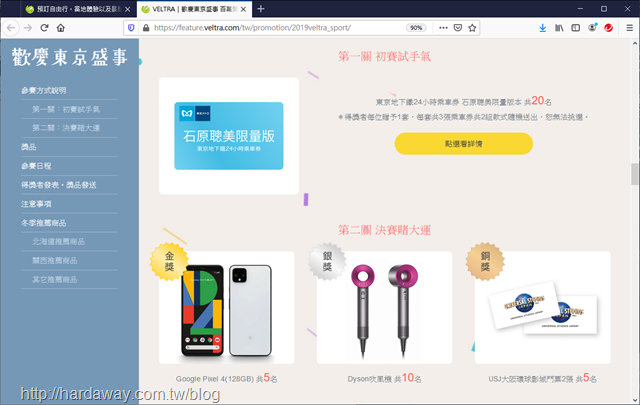Go forward to the next page
Image resolution: width=640 pixels, height=405 pixels.
(x=28, y=28)
